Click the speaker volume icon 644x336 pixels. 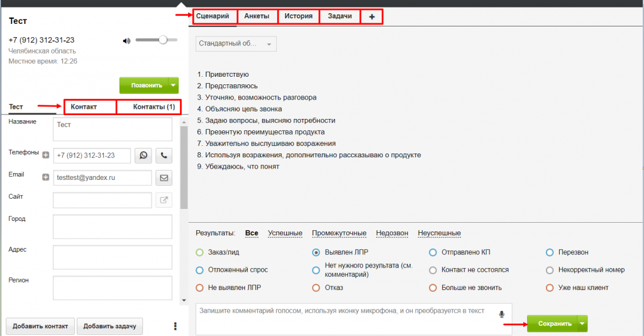pos(126,41)
